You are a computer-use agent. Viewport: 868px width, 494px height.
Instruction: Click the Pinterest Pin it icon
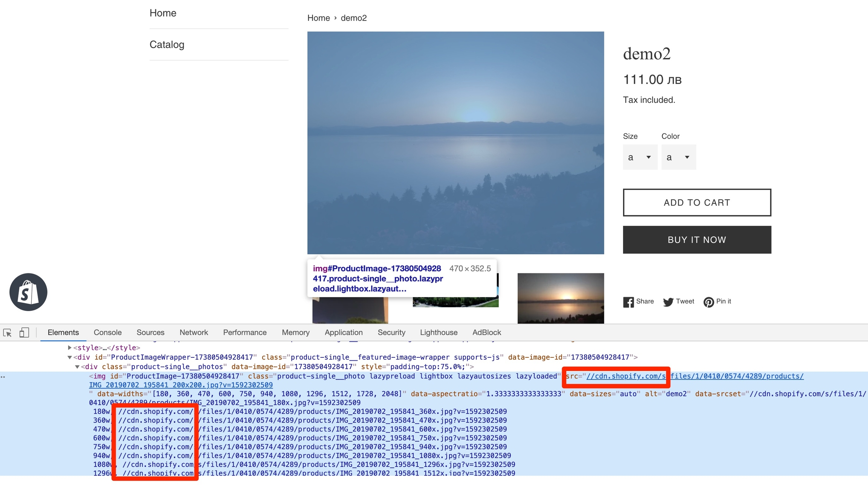(x=708, y=302)
